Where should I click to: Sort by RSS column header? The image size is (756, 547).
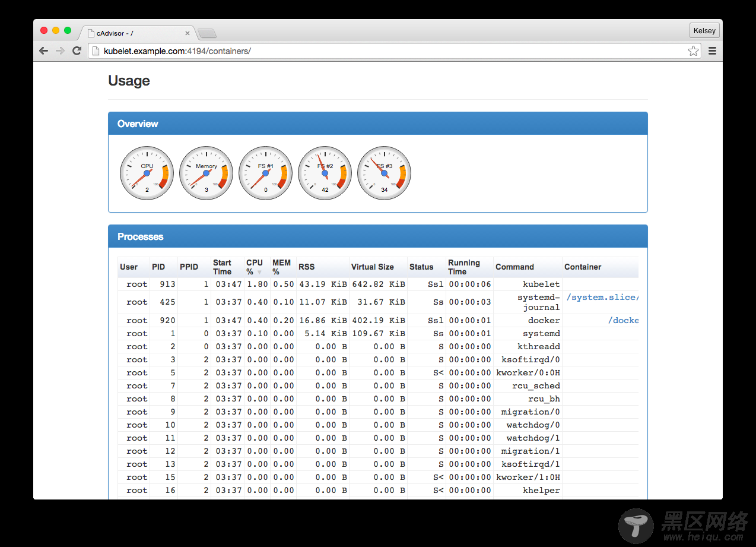pyautogui.click(x=323, y=267)
